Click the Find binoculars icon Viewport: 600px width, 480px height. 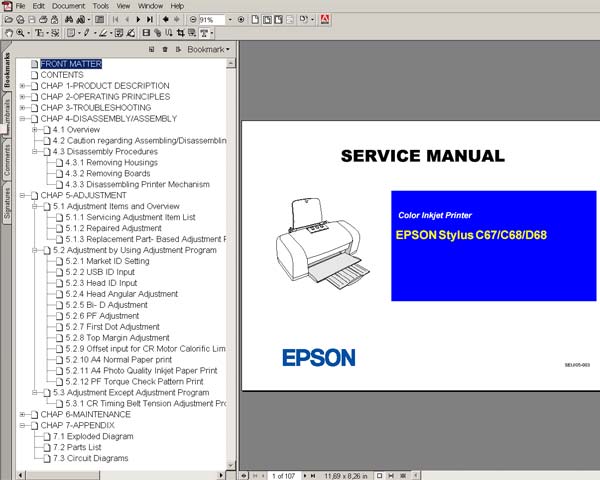click(x=69, y=19)
